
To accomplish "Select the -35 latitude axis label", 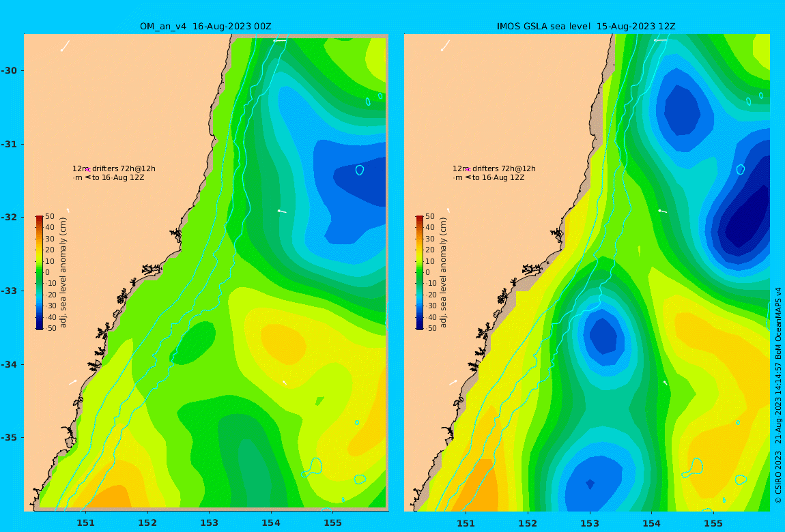I will (x=9, y=438).
